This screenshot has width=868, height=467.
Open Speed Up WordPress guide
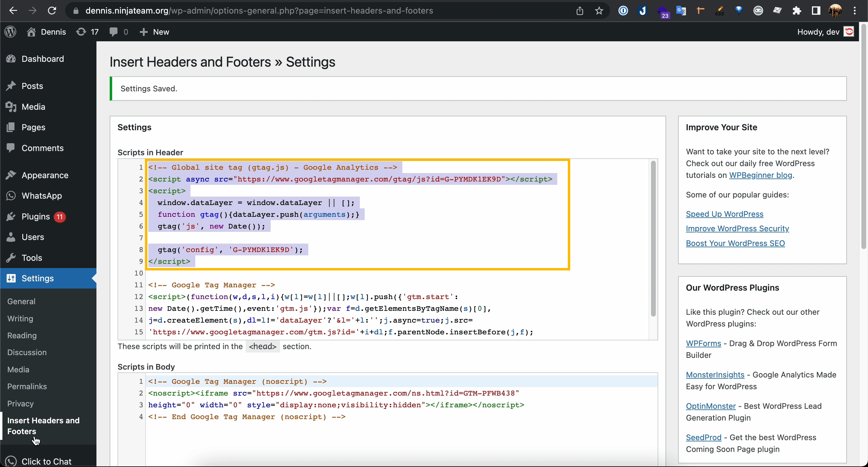pyautogui.click(x=725, y=214)
